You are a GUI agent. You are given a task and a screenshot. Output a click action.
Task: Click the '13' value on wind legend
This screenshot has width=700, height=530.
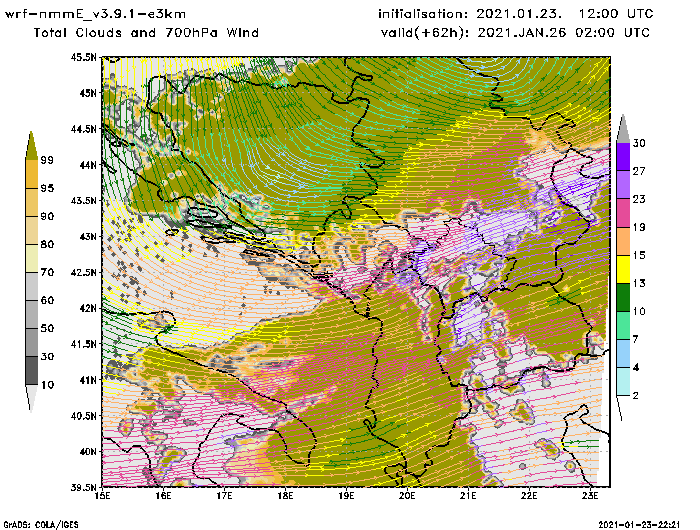[639, 284]
